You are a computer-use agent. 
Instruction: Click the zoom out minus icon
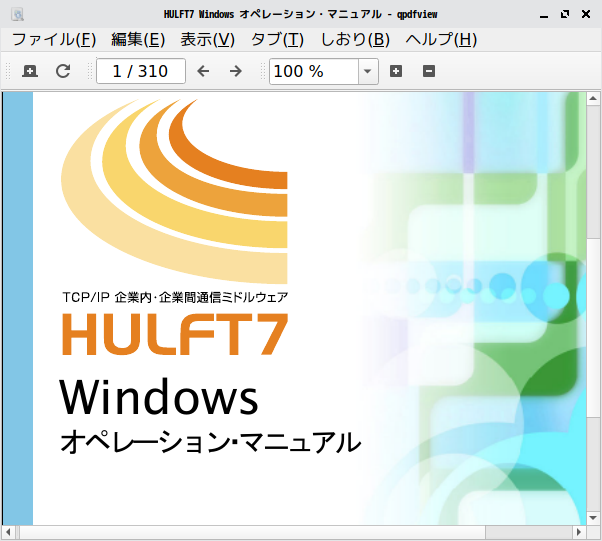click(429, 71)
